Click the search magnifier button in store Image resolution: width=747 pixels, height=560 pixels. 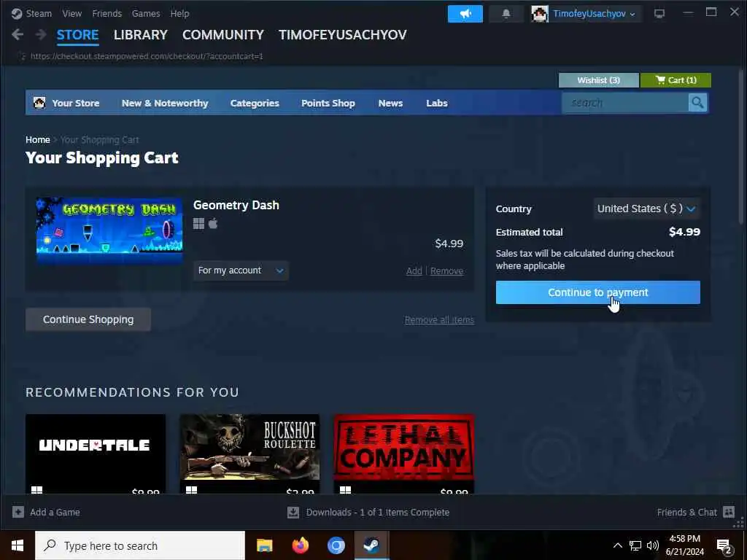point(697,102)
